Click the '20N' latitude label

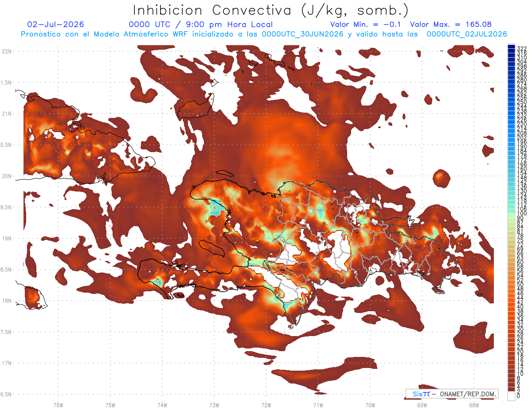pyautogui.click(x=6, y=176)
